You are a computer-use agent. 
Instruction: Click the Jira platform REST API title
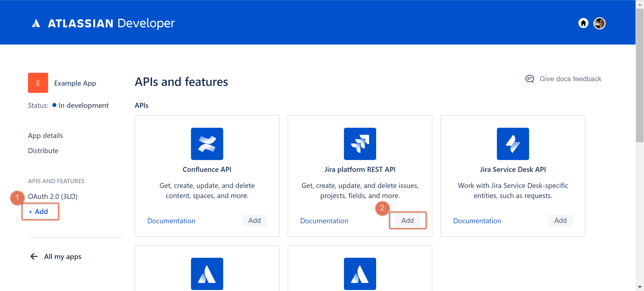point(360,169)
